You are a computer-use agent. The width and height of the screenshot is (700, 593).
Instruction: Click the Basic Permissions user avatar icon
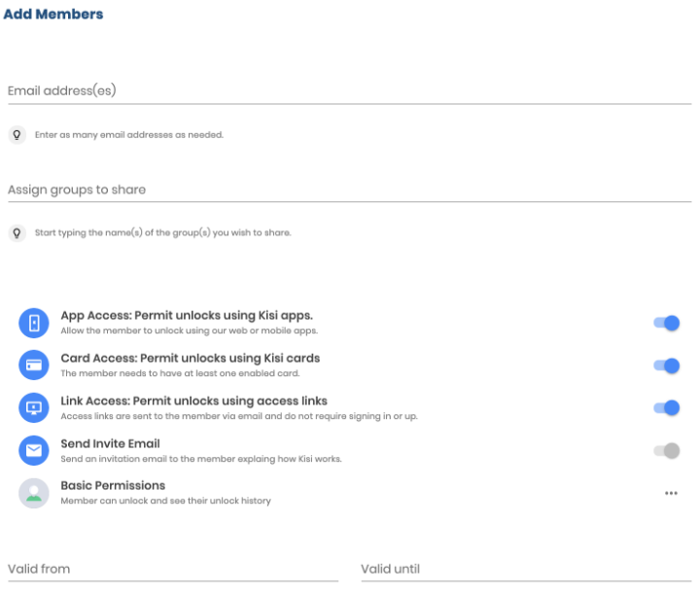[x=34, y=494]
